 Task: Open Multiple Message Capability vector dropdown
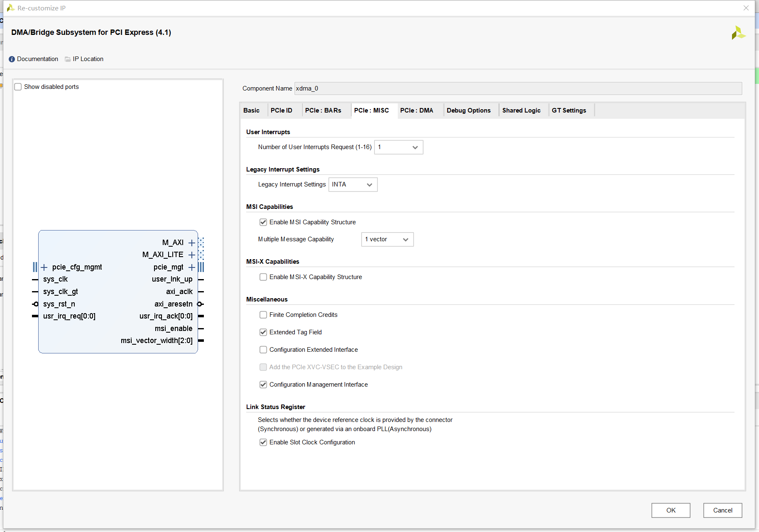click(387, 240)
